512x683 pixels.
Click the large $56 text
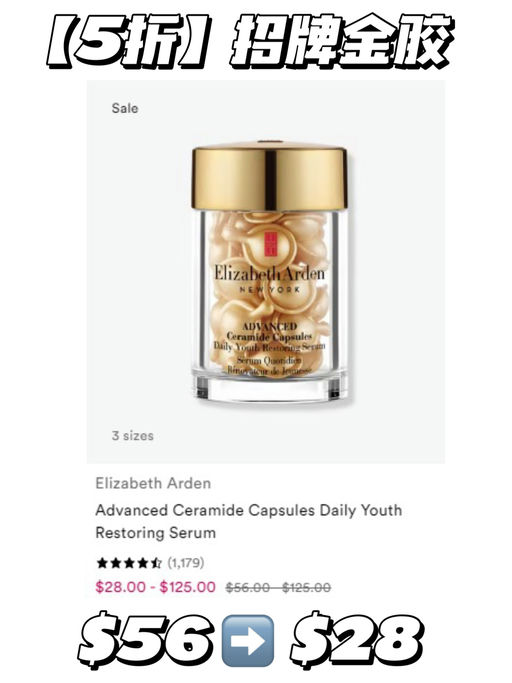[147, 642]
